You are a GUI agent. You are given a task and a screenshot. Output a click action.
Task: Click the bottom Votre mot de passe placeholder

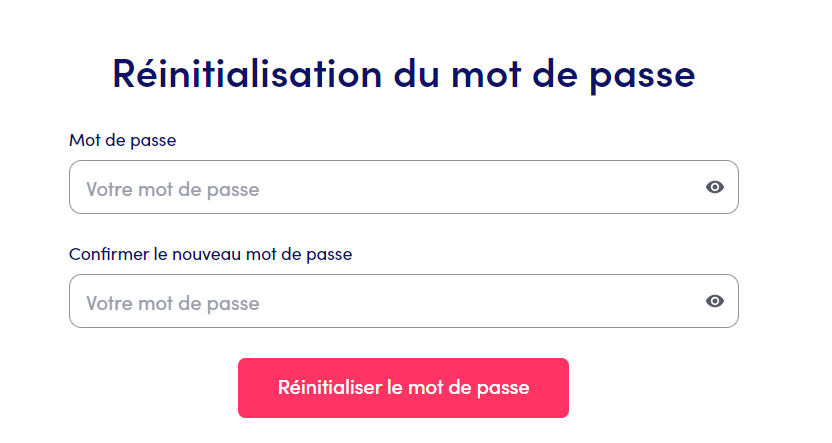[x=173, y=303]
